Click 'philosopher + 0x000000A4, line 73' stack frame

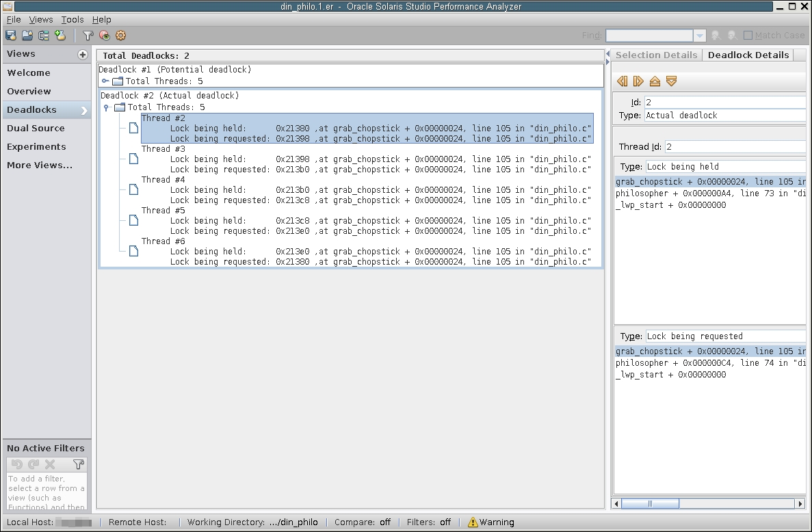710,194
